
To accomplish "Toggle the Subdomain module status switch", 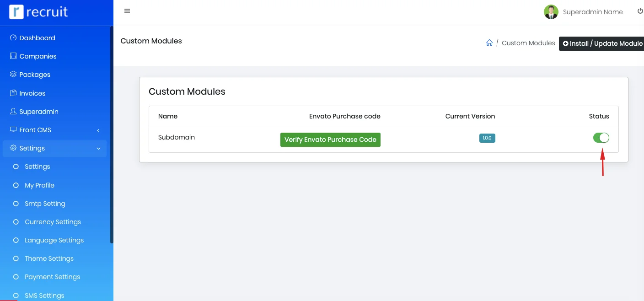I will (x=601, y=138).
